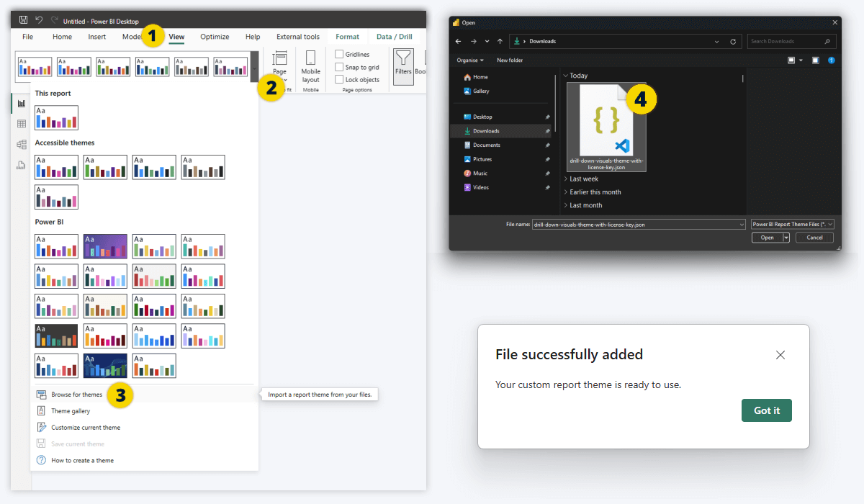Collapse the Today file group
Viewport: 864px width, 504px height.
coord(566,75)
